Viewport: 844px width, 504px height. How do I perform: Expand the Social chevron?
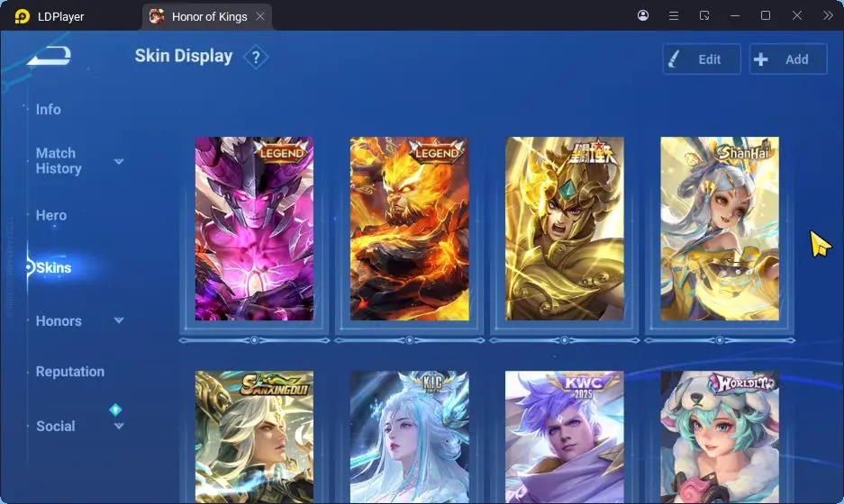(119, 426)
